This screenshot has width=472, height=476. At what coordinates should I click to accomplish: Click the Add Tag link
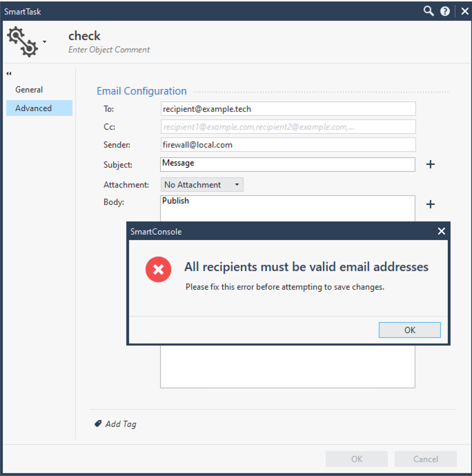pyautogui.click(x=121, y=424)
